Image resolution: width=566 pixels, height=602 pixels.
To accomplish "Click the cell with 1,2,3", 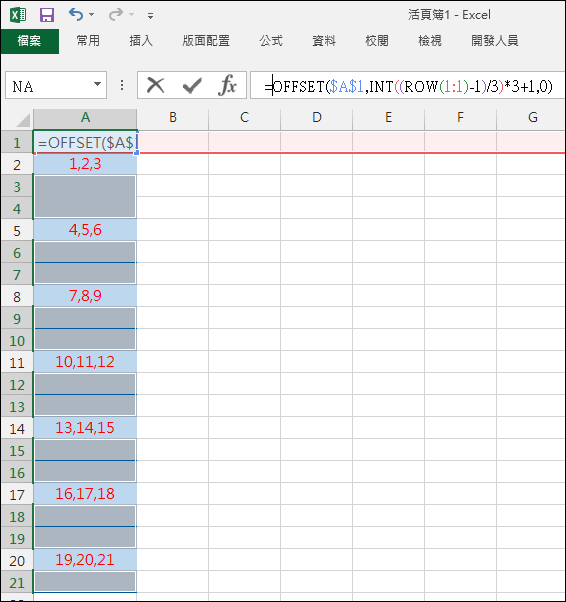I will point(85,164).
